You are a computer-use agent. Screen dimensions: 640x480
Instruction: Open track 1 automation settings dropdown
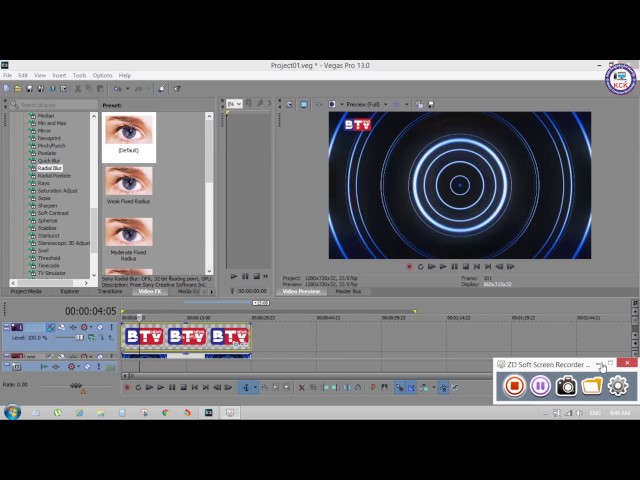(91, 327)
